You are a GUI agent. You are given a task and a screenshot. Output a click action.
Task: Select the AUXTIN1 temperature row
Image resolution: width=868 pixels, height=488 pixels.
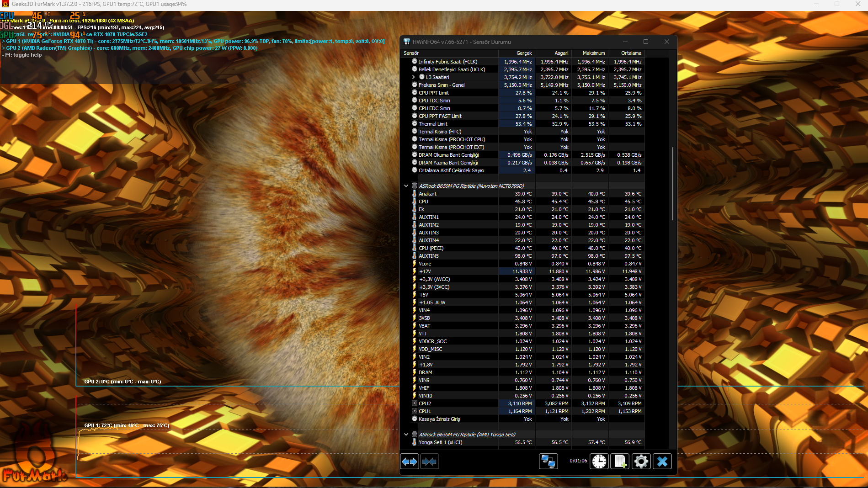pos(522,217)
